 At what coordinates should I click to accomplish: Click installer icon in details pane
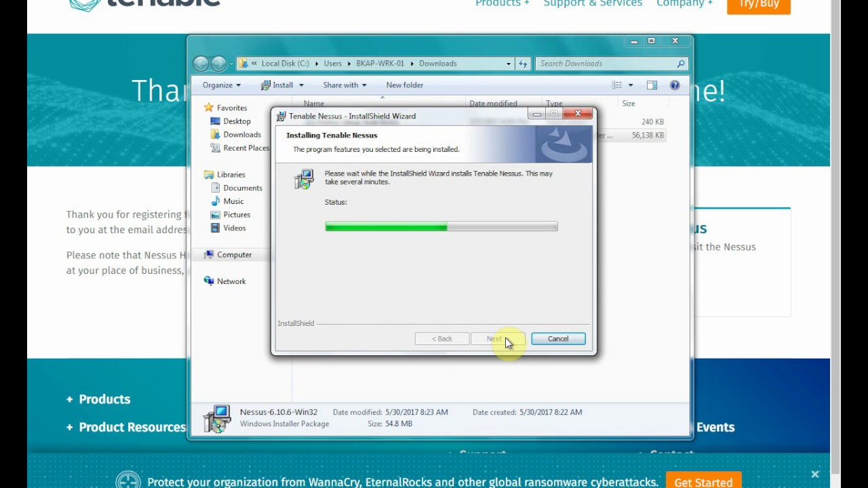point(217,418)
